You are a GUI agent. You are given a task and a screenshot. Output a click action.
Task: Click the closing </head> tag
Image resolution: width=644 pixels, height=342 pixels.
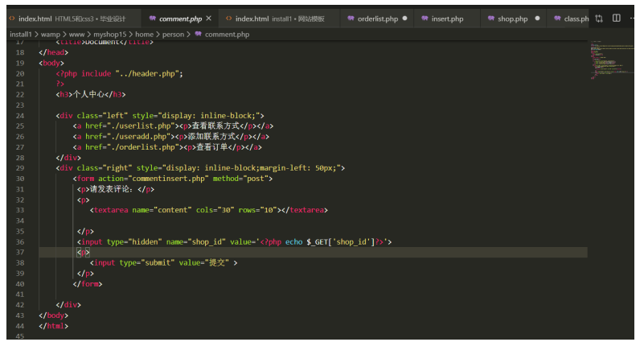tap(53, 52)
